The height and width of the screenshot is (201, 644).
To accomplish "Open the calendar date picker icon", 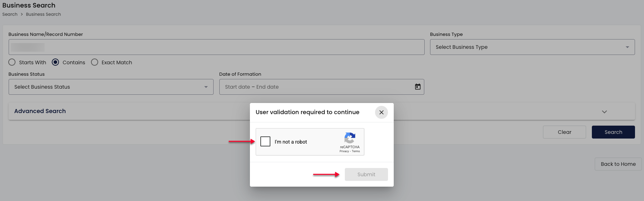I will 417,87.
